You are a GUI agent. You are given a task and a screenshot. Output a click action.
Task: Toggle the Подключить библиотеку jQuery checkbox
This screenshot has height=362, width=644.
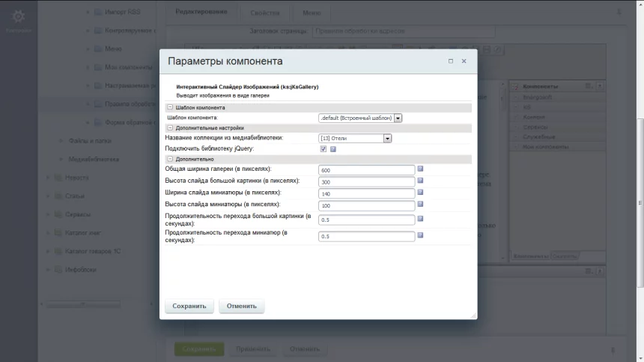coord(323,149)
